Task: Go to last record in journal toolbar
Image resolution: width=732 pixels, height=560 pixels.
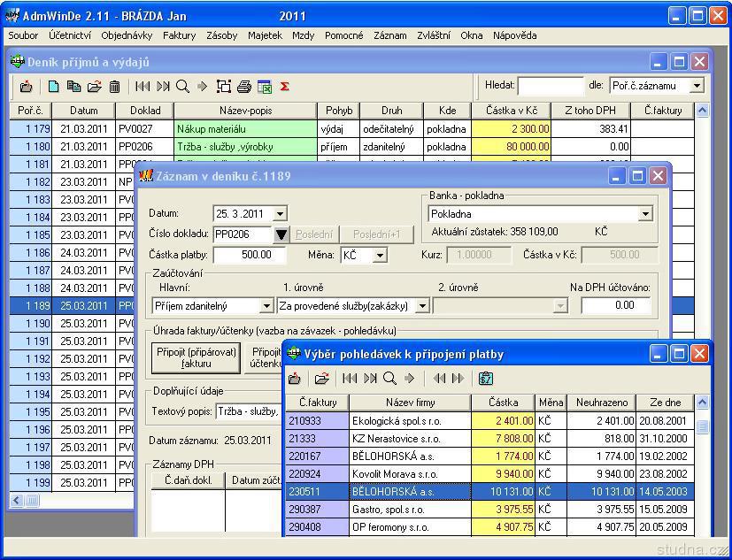Action: pos(163,87)
